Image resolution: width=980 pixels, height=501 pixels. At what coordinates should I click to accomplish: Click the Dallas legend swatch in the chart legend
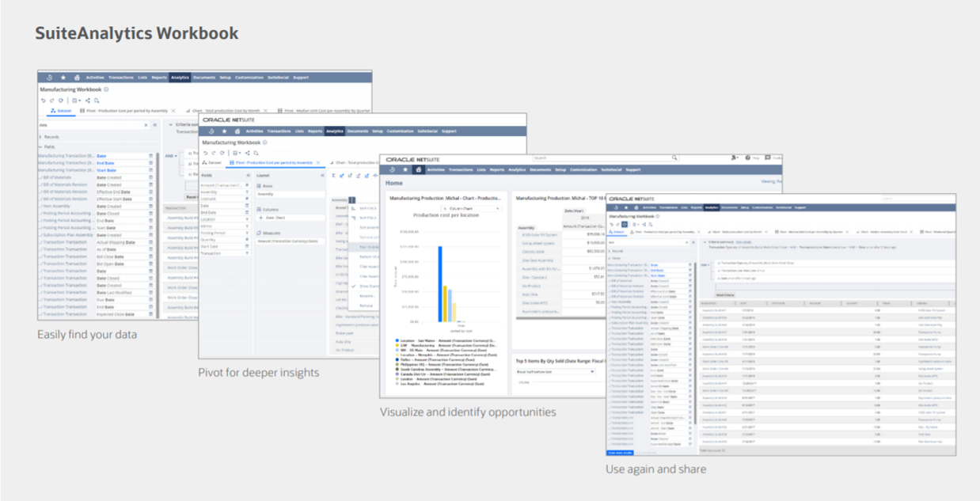tap(397, 359)
